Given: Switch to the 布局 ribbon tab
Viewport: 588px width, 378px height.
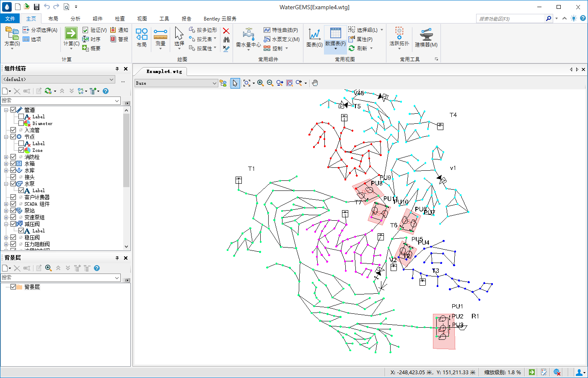Looking at the screenshot, I should (x=53, y=18).
